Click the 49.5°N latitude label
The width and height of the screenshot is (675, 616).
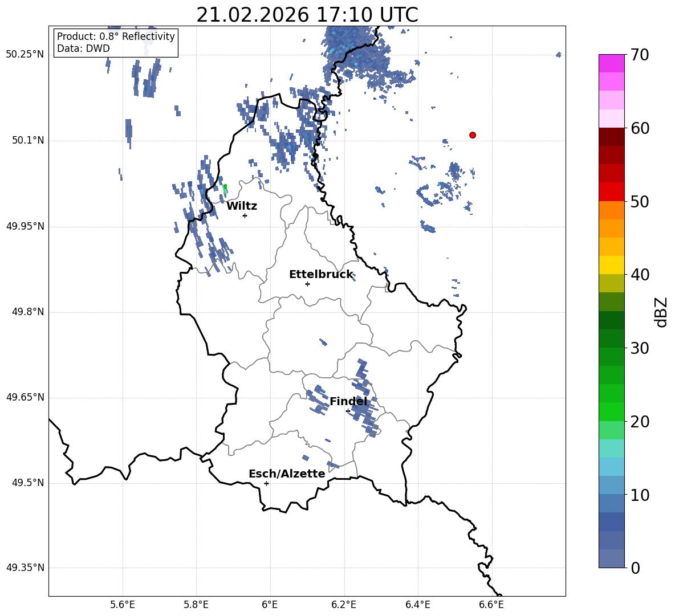click(x=27, y=483)
